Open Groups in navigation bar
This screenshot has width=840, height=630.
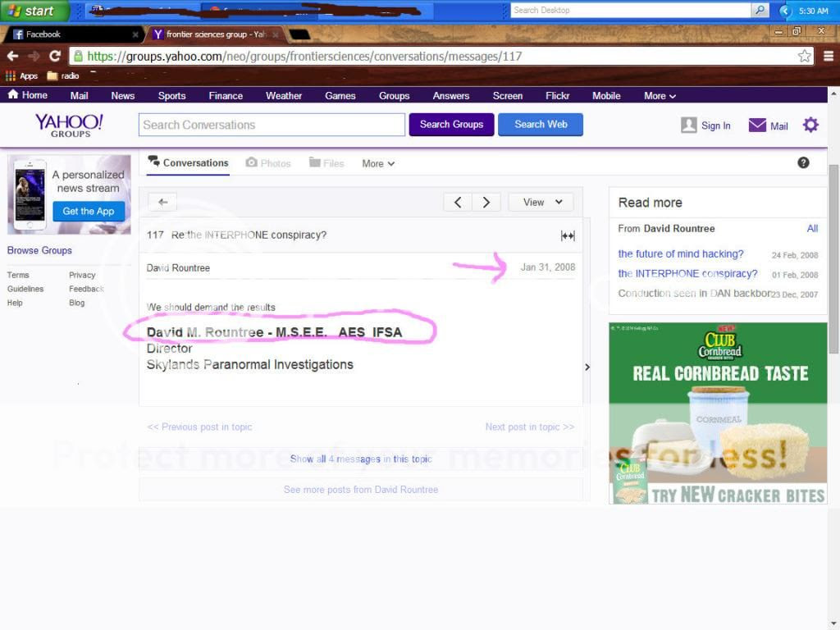tap(395, 96)
